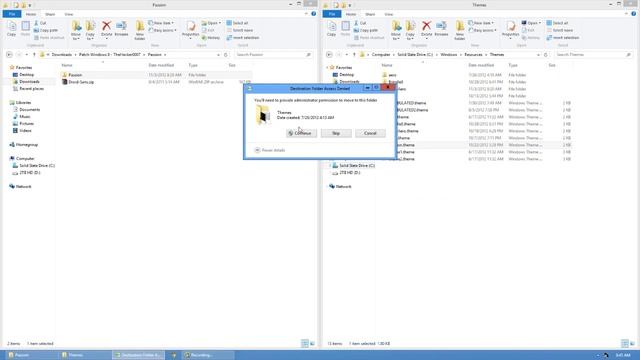The image size is (640, 360).
Task: Open File menu in Passion window
Action: pos(12,14)
